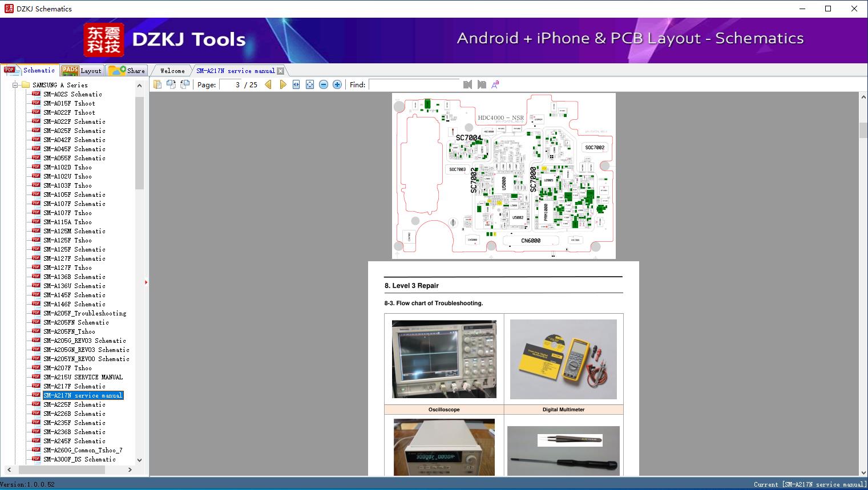The width and height of the screenshot is (868, 490).
Task: Click PDF icon beside SM-A127F Schematic
Action: pos(36,258)
